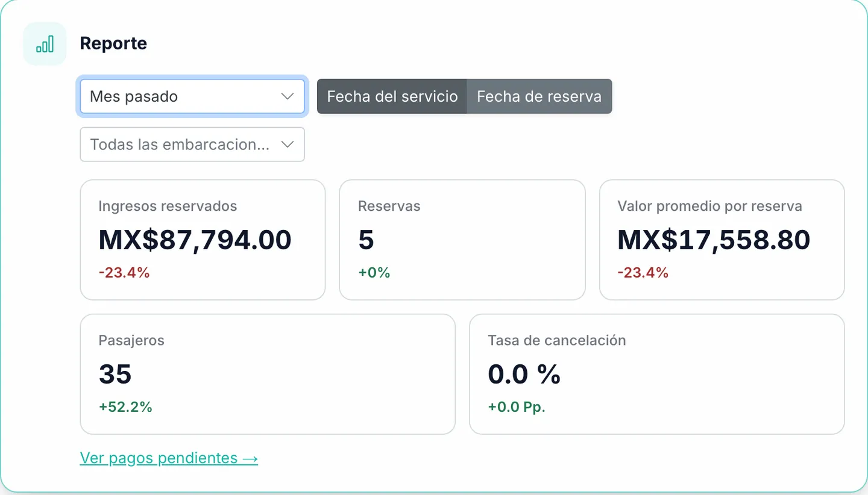Image resolution: width=868 pixels, height=495 pixels.
Task: Select the 'Ingresos reservados' label
Action: (x=168, y=207)
